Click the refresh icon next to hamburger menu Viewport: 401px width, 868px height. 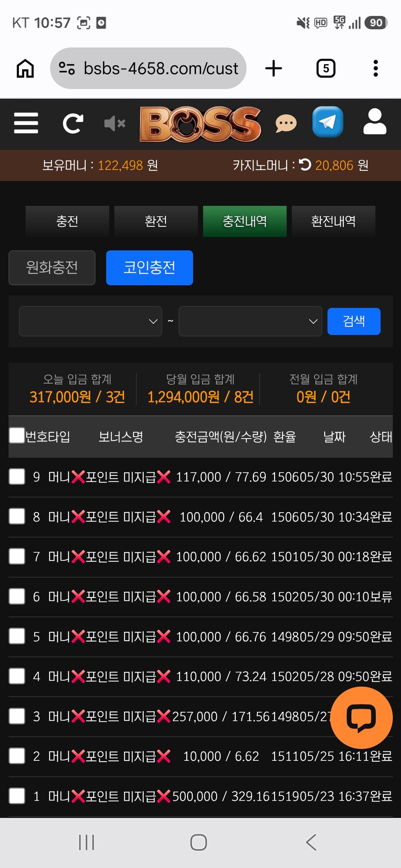click(x=73, y=124)
